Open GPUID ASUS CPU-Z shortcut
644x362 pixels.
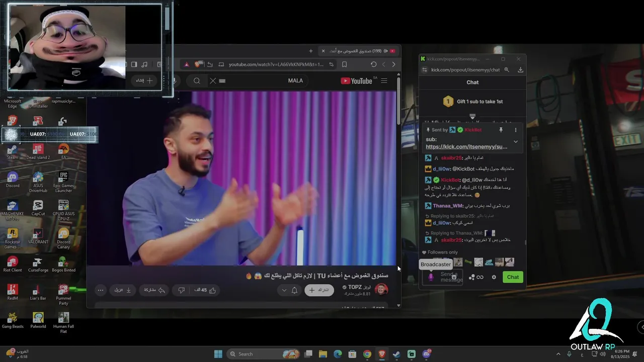pos(63,211)
